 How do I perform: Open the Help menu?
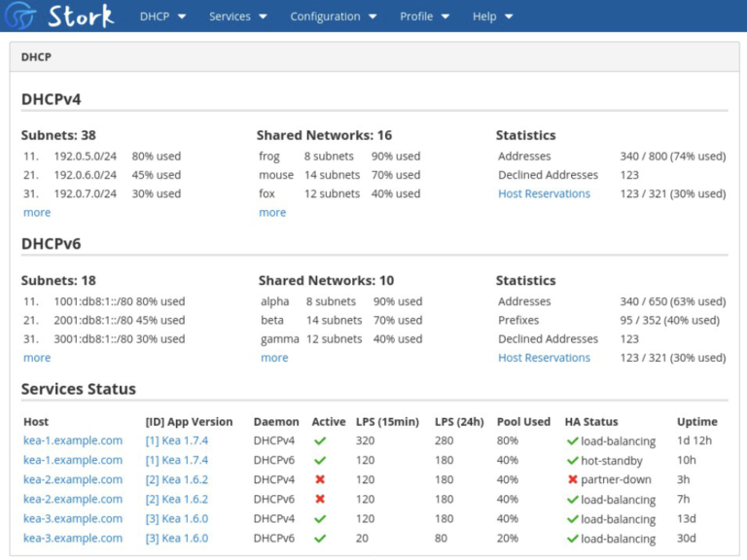tap(492, 17)
